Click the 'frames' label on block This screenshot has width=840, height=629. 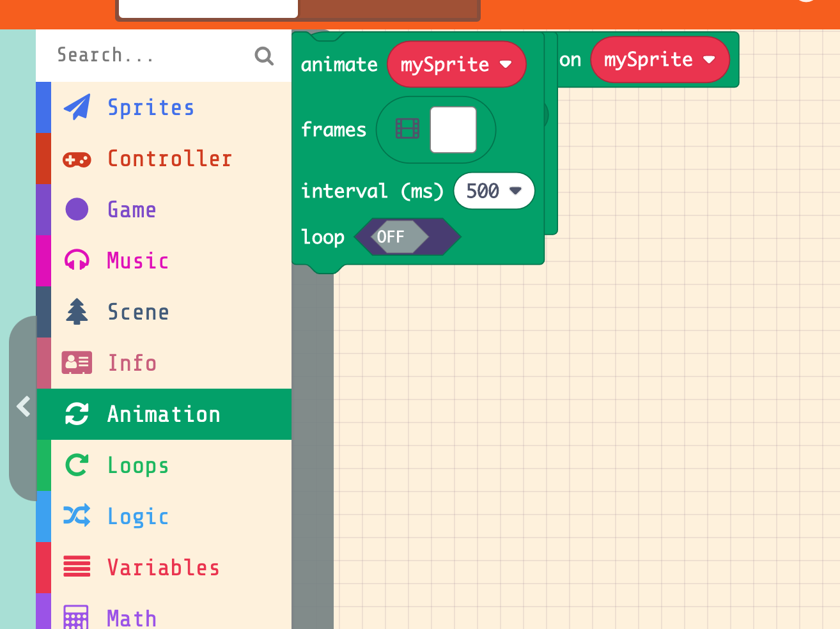[x=334, y=130]
